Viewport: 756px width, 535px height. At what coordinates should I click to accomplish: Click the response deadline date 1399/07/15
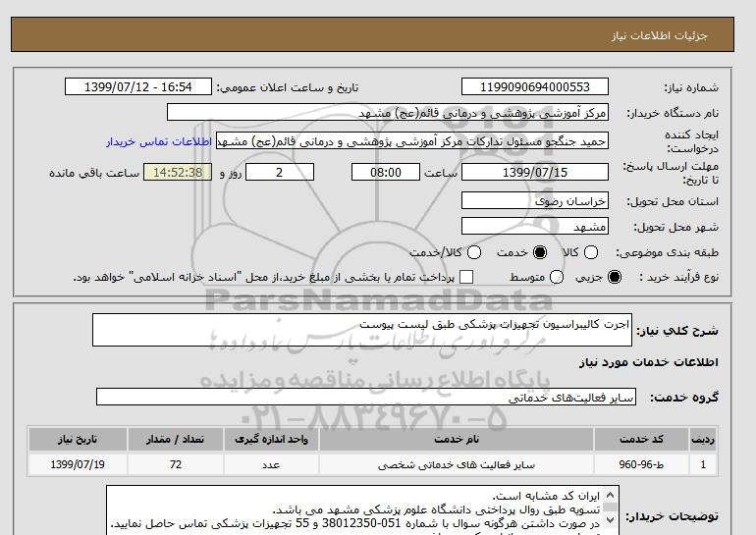click(x=535, y=172)
